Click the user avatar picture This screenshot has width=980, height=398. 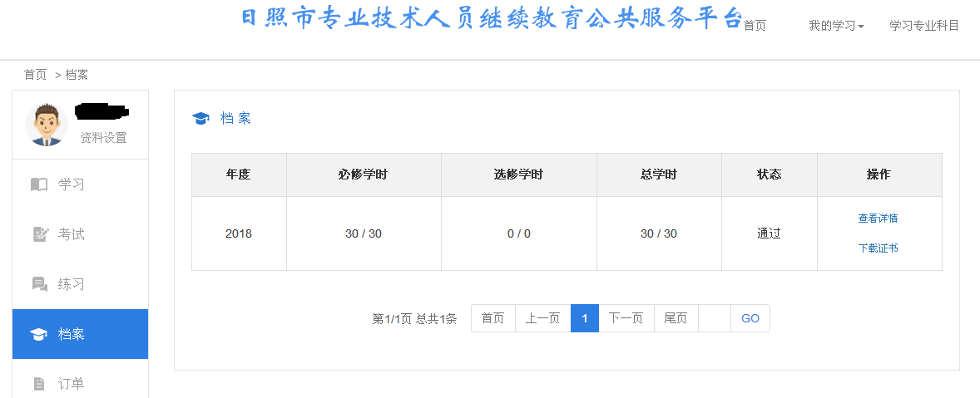pos(47,125)
